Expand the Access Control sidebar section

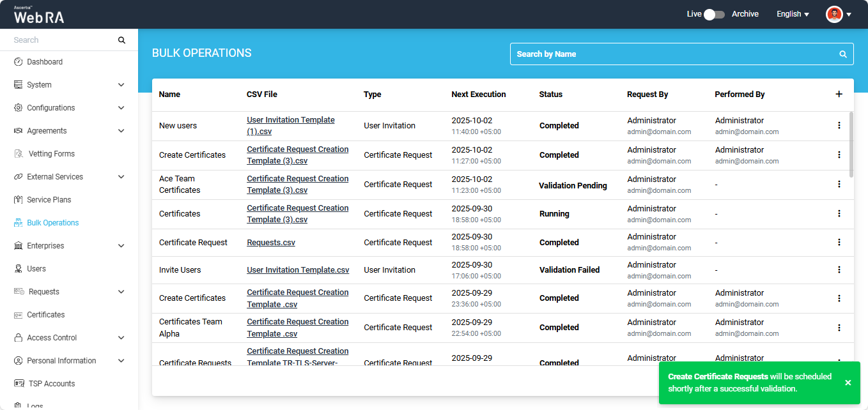(121, 338)
